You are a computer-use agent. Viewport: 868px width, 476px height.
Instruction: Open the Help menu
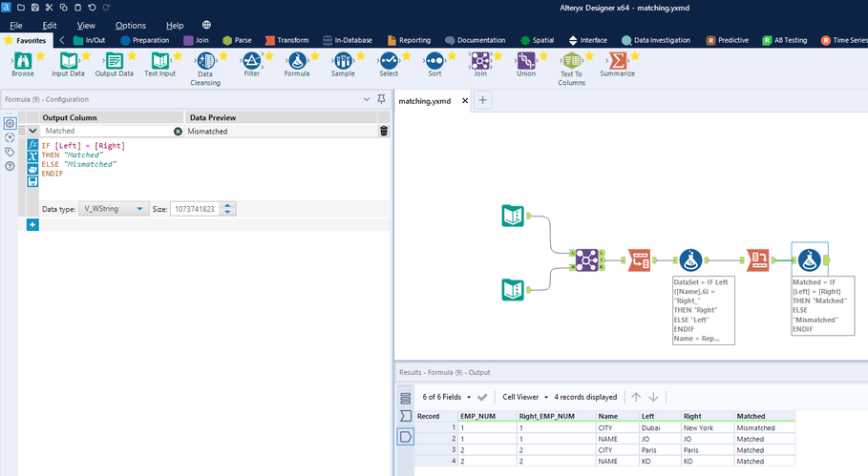[x=175, y=26]
